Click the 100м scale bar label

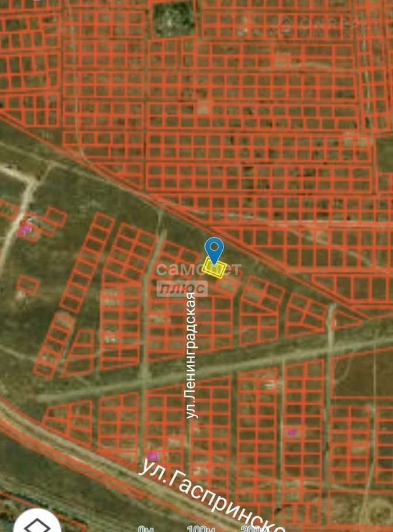tap(202, 528)
